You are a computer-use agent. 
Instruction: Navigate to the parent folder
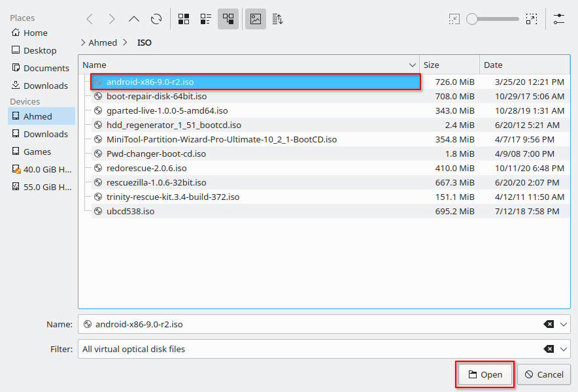pos(134,19)
